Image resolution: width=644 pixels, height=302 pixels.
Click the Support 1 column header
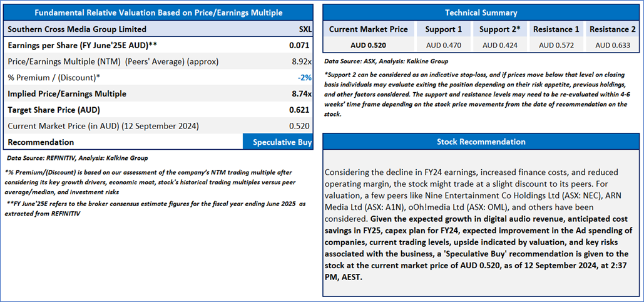(x=443, y=29)
